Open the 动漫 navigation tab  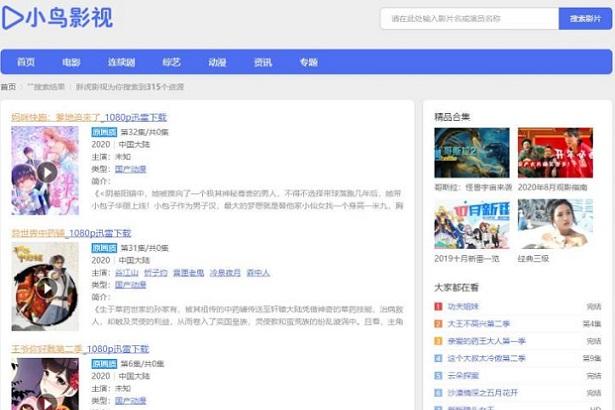coord(217,62)
